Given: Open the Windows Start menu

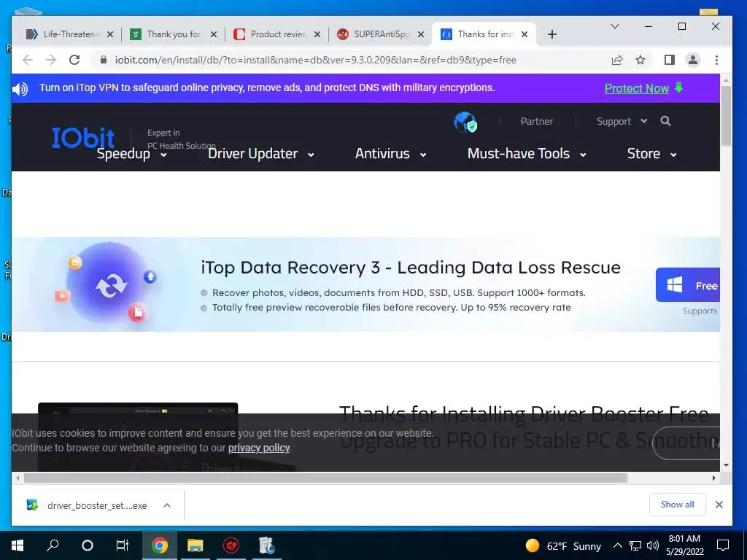Looking at the screenshot, I should [18, 545].
